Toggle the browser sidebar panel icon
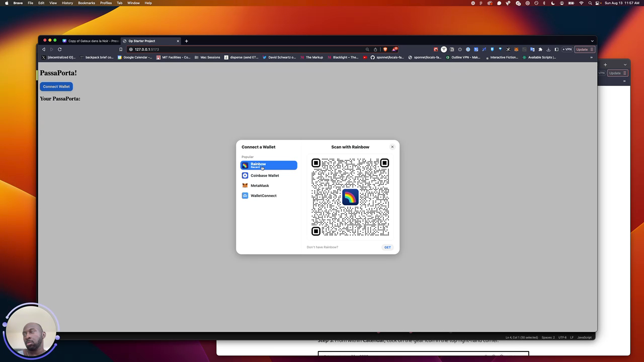Image resolution: width=644 pixels, height=362 pixels. [x=556, y=49]
